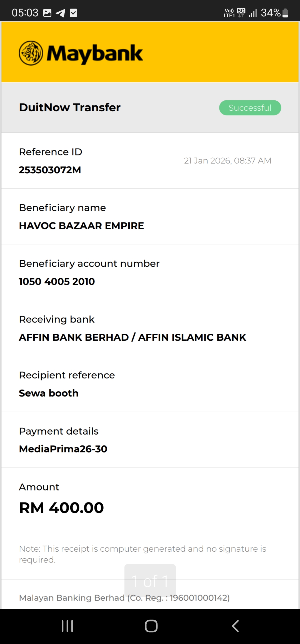Tap the Sewa booth recipient reference
This screenshot has height=644, width=300.
49,393
